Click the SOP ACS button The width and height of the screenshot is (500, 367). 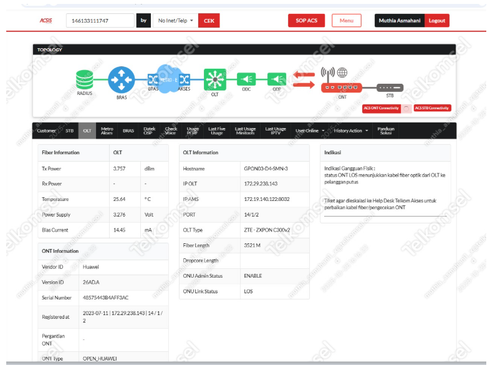coord(306,21)
